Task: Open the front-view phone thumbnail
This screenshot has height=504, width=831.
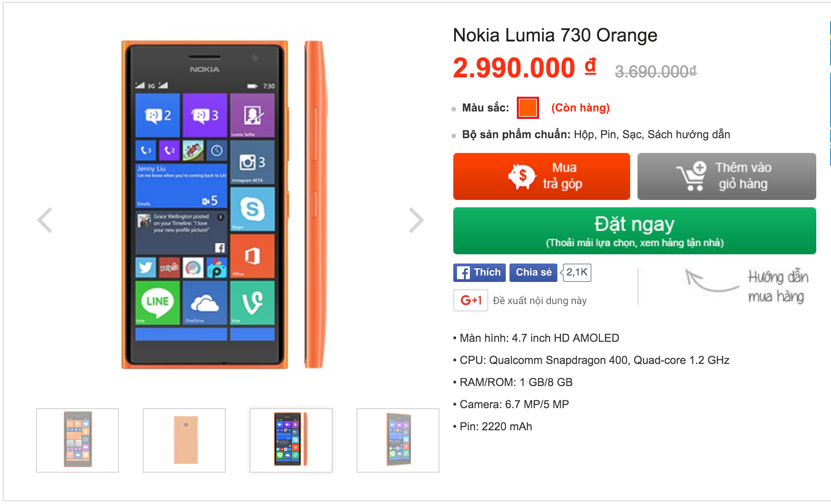Action: point(76,439)
